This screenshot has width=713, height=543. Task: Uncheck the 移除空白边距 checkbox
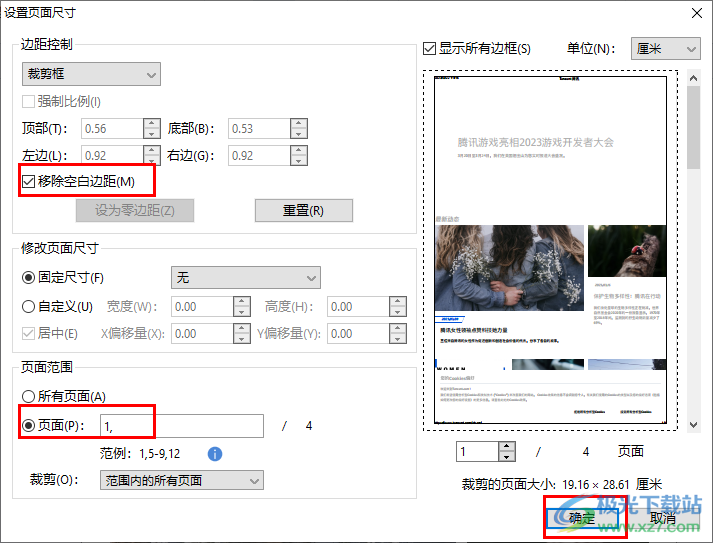(x=28, y=181)
